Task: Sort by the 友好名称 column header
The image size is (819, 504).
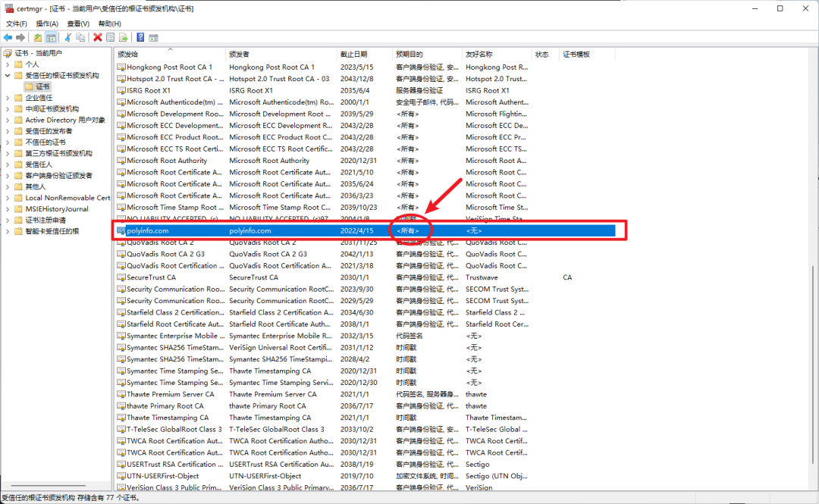Action: pyautogui.click(x=497, y=55)
